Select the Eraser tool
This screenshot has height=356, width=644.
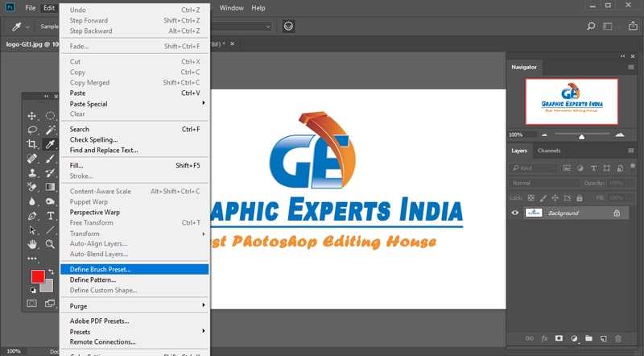pyautogui.click(x=31, y=187)
